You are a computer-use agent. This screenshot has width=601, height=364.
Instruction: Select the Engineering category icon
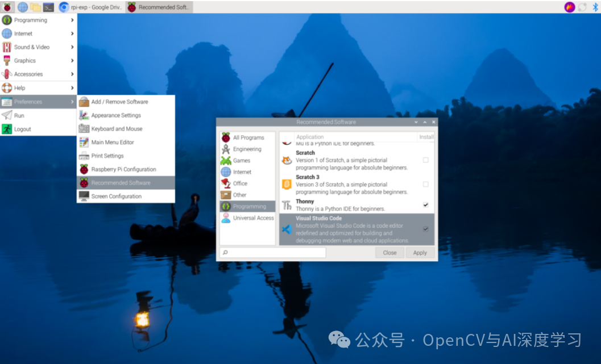226,149
